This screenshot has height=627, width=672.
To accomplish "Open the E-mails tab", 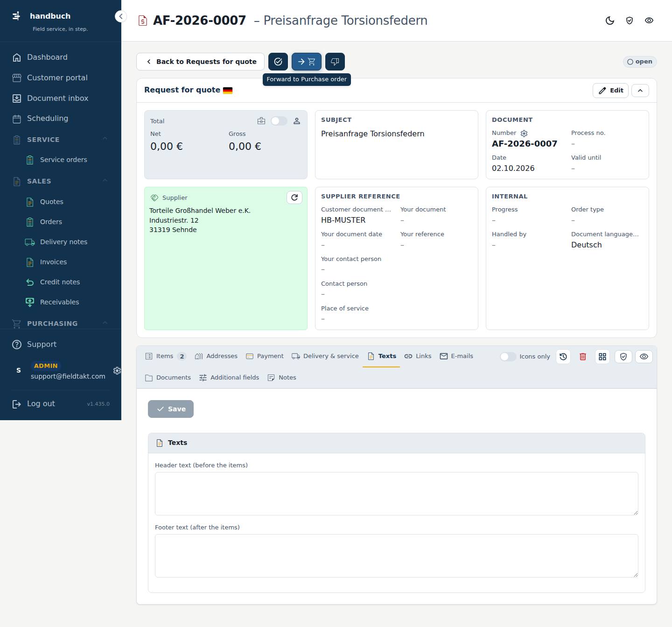I will pyautogui.click(x=456, y=356).
